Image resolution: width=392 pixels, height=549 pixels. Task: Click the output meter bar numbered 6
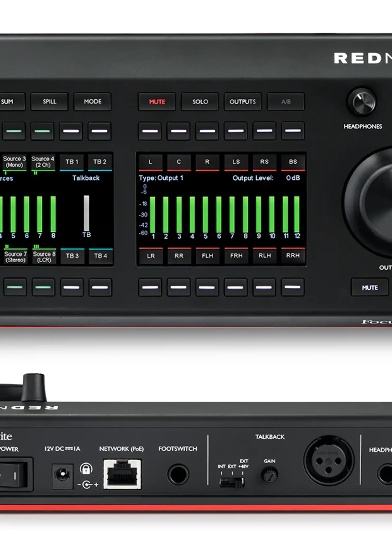pos(219,215)
